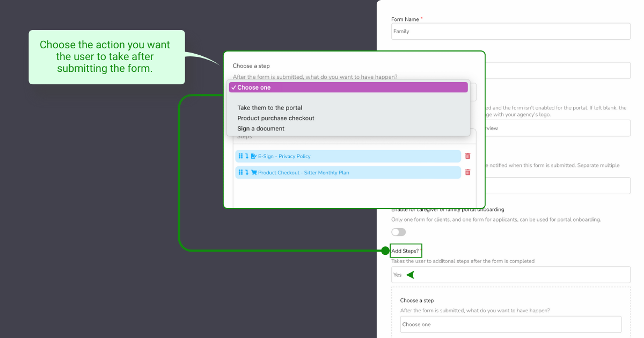
Task: Click the down arrow on E-Sign step
Action: pos(247,156)
